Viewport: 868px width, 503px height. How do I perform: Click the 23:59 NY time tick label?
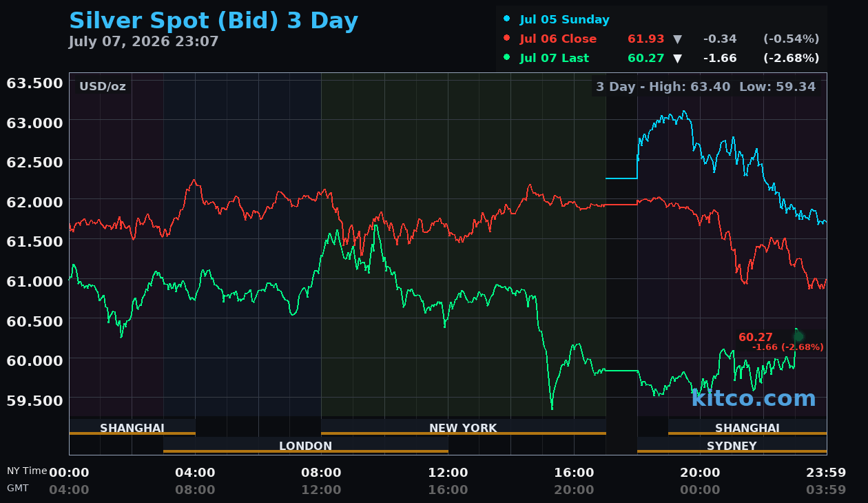click(x=826, y=473)
